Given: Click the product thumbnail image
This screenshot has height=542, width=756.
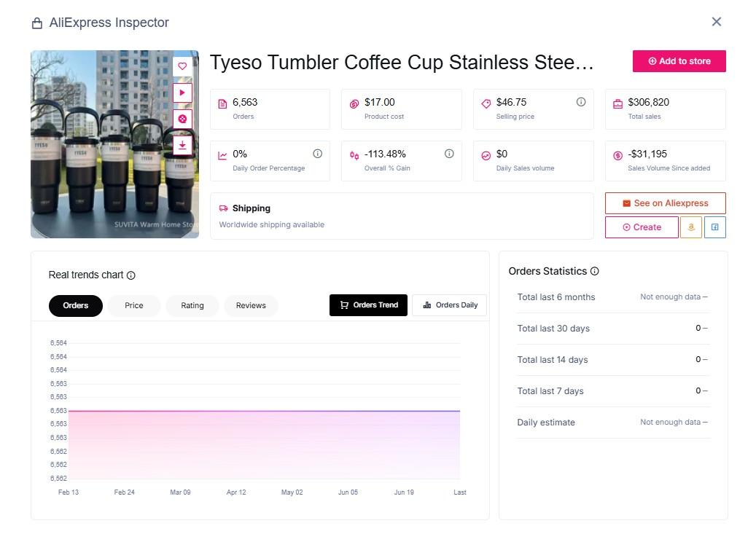Looking at the screenshot, I should point(114,144).
